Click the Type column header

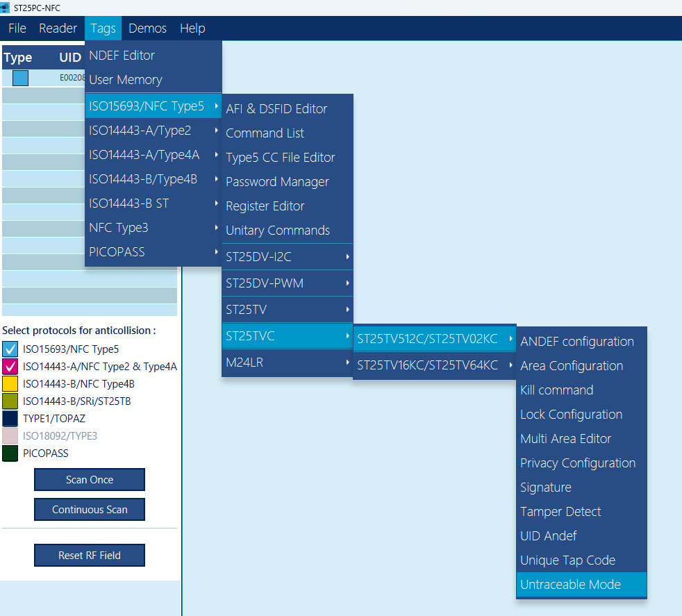click(18, 58)
